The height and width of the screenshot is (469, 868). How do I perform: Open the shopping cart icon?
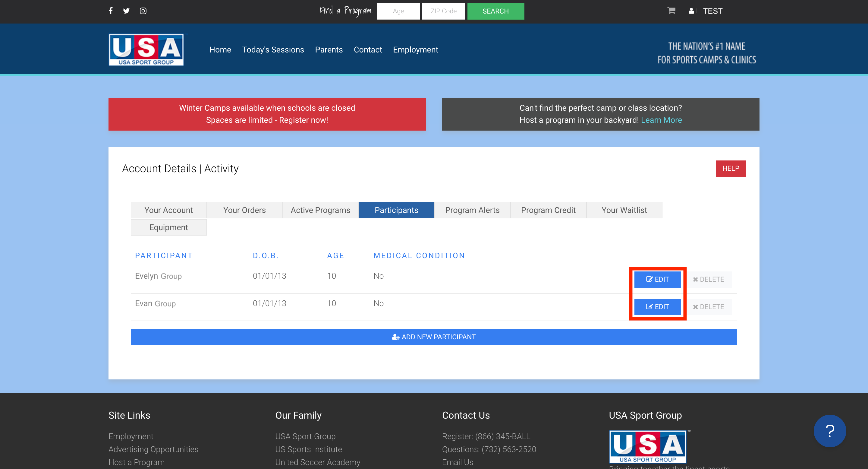tap(671, 11)
